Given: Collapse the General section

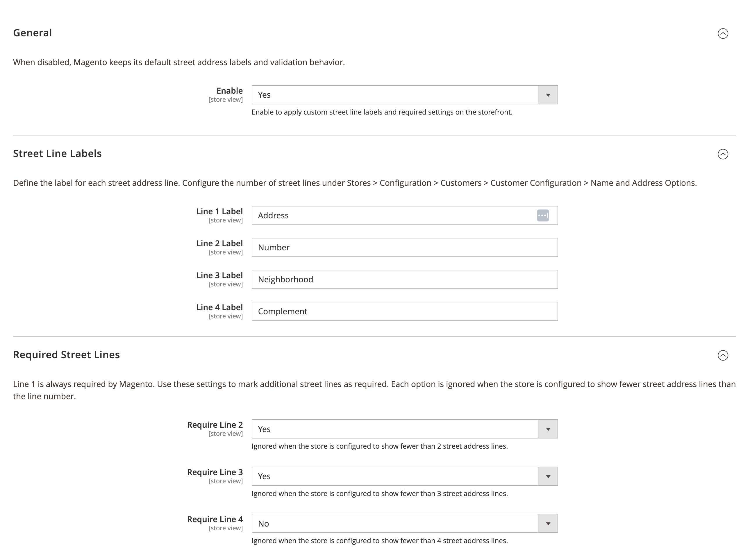Looking at the screenshot, I should pos(723,33).
